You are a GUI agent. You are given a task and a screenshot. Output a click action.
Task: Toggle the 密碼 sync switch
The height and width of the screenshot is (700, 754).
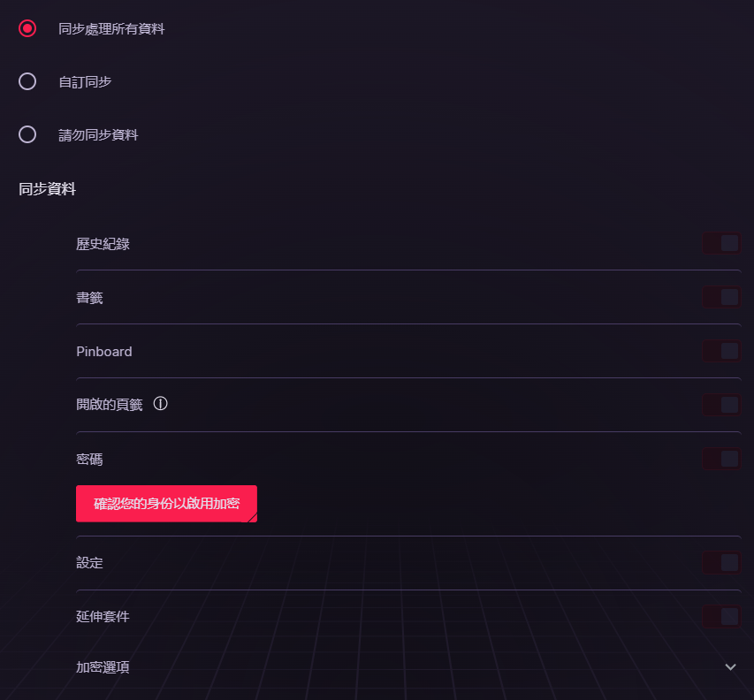(721, 459)
